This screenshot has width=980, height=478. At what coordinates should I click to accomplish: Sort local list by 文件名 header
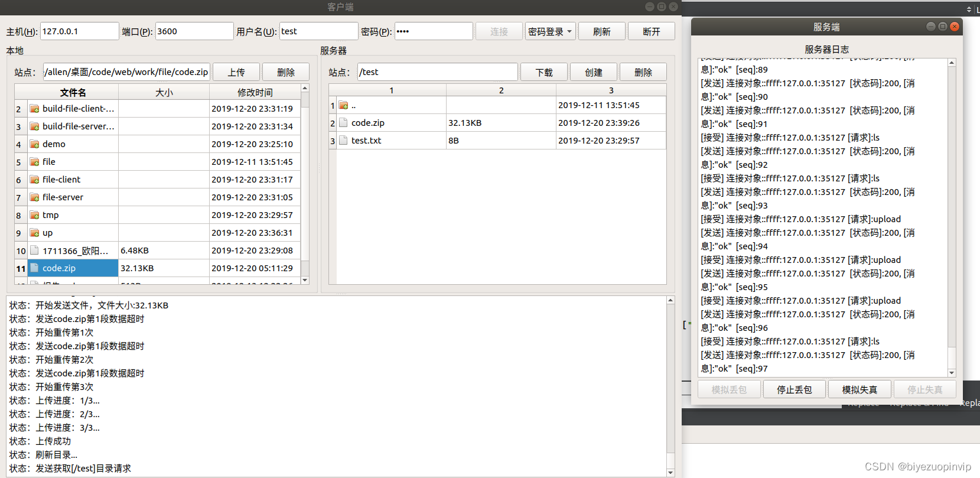(x=73, y=92)
